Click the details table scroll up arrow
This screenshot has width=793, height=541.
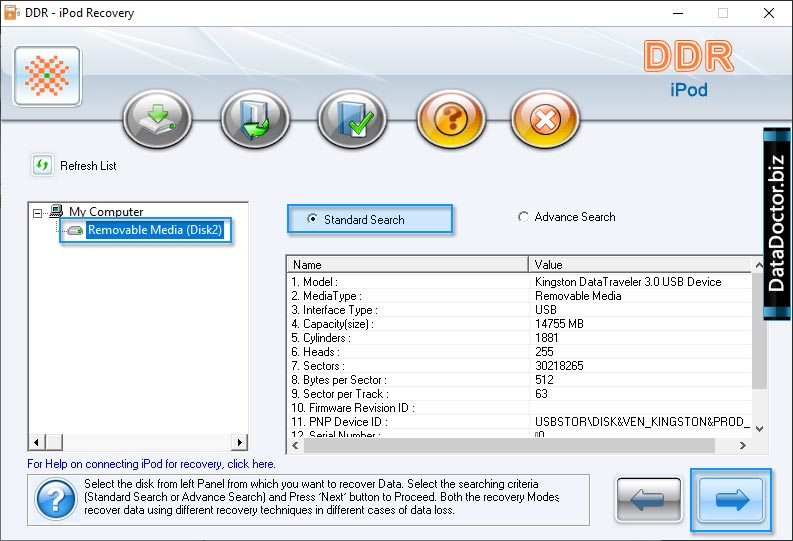(x=759, y=265)
